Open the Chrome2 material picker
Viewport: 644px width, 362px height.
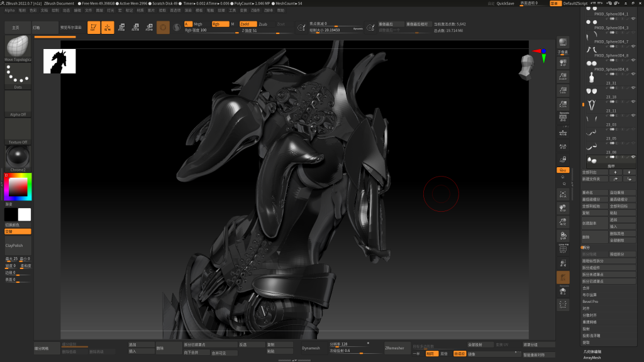(x=18, y=157)
